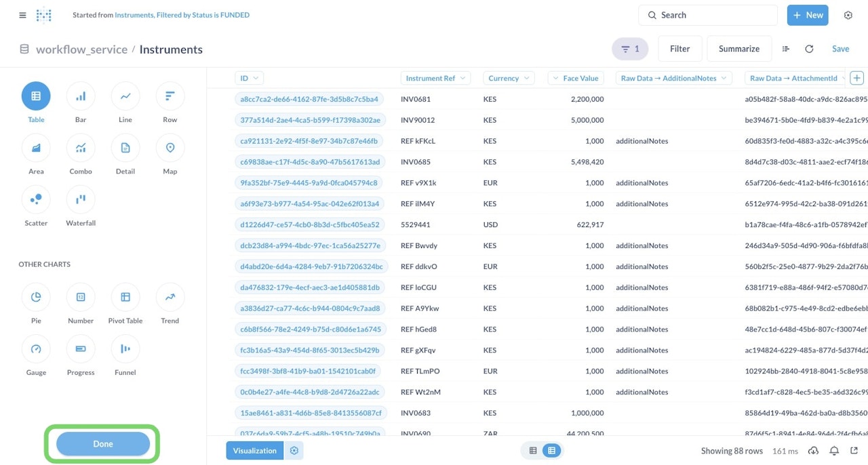Select the Bar chart visualization
Image resolution: width=868 pixels, height=465 pixels.
81,96
